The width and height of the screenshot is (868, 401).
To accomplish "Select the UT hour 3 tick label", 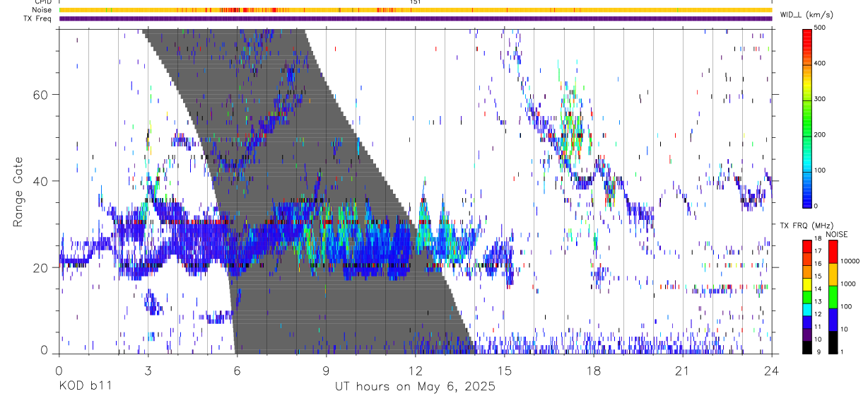I will [x=148, y=371].
